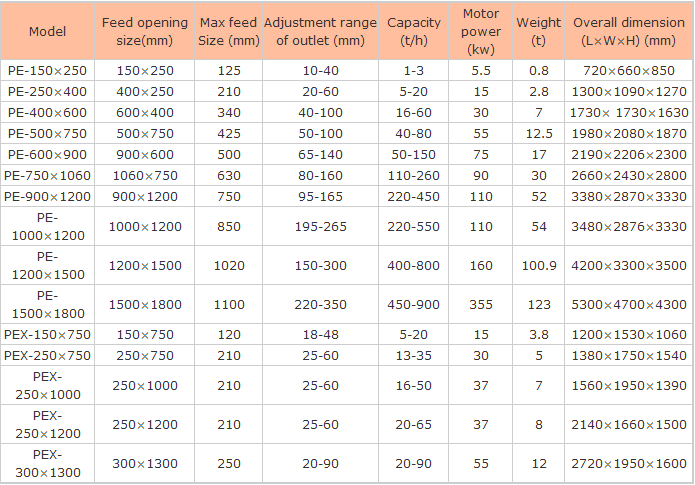This screenshot has width=695, height=485.
Task: Click the 4200×3300×3500 dimension cell
Action: point(629,266)
